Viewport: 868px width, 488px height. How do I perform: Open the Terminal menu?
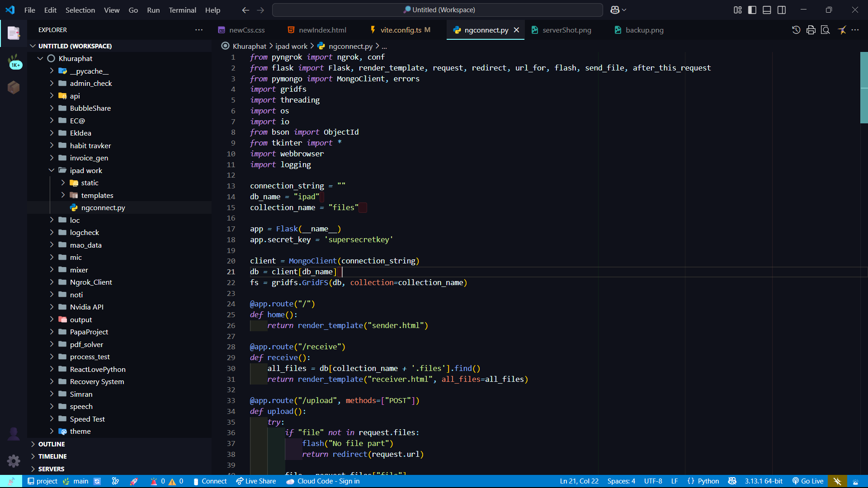(x=182, y=10)
